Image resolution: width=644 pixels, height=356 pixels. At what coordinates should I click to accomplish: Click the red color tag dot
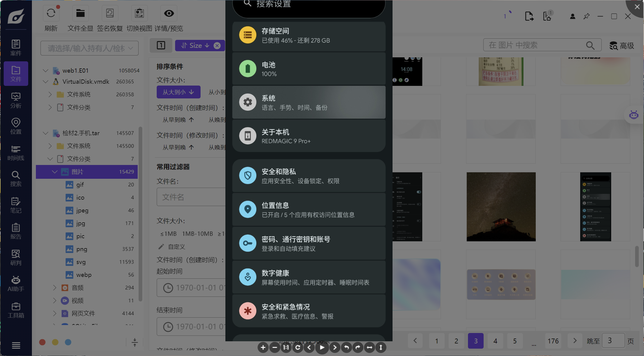pos(42,342)
